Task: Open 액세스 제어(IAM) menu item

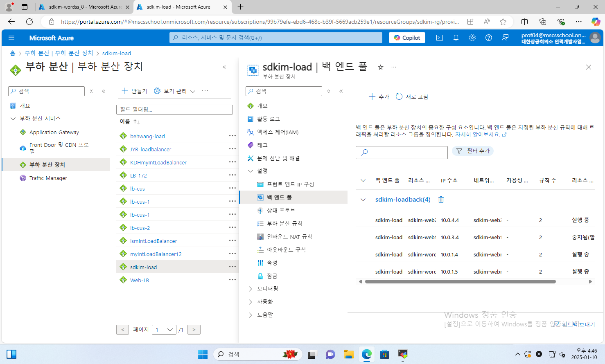Action: click(x=278, y=132)
